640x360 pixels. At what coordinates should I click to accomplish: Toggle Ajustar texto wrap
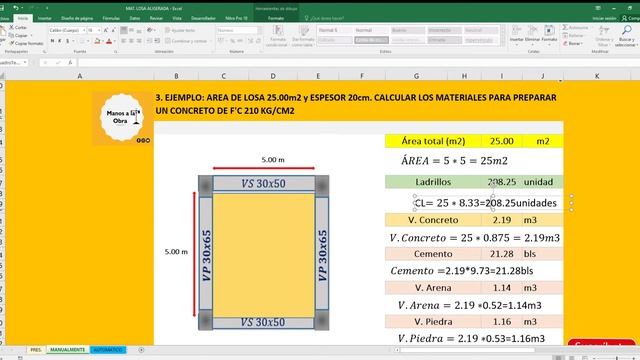180,30
